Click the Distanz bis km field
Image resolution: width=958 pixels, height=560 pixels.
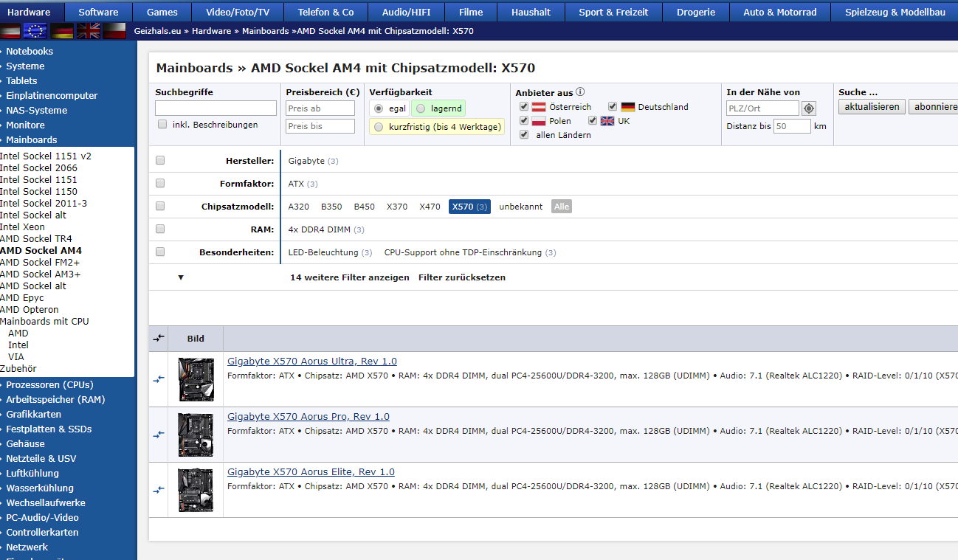pos(792,126)
